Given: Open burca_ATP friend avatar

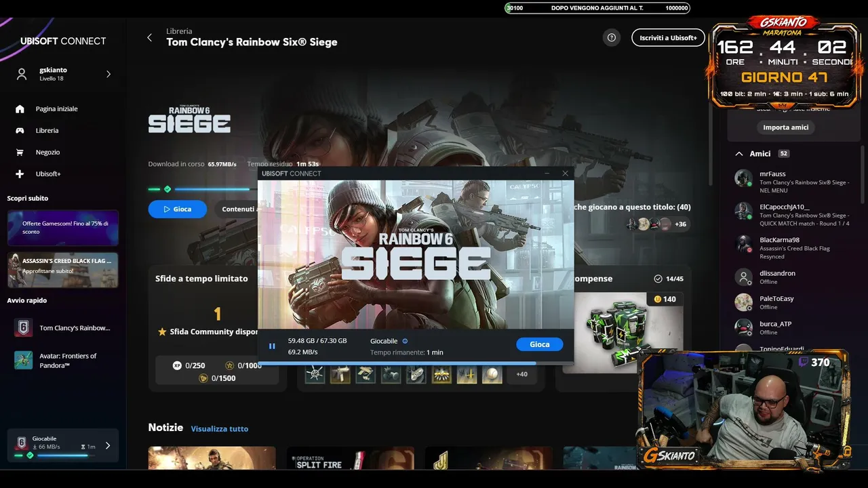Looking at the screenshot, I should click(x=743, y=327).
